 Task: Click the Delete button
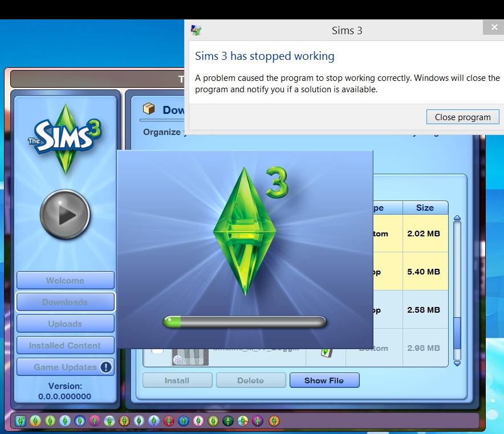251,380
